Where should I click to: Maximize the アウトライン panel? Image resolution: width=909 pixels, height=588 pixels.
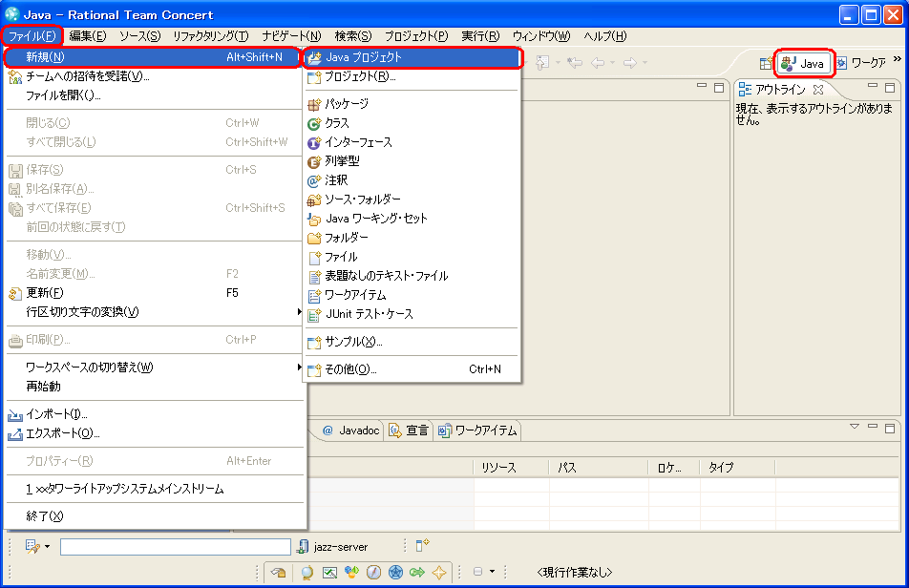[890, 88]
